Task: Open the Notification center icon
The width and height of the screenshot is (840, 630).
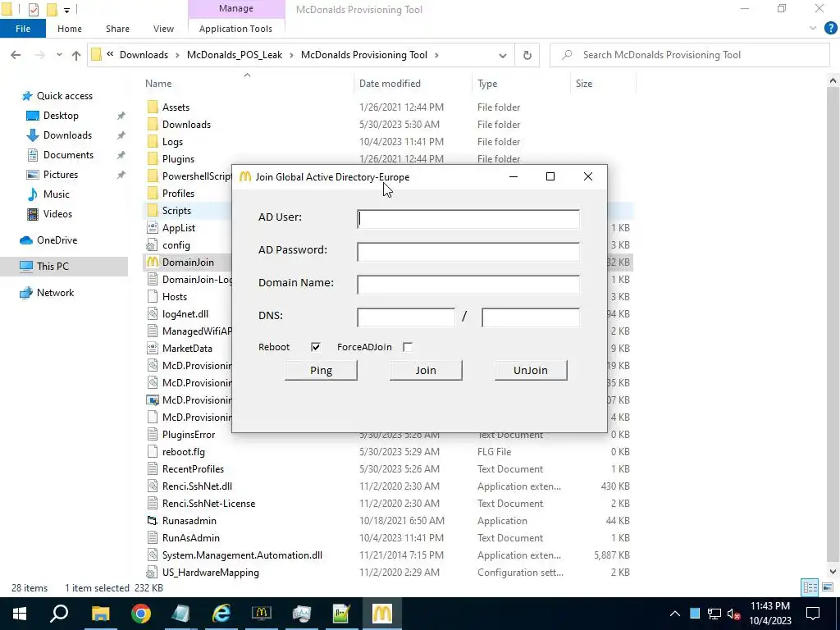Action: tap(813, 614)
